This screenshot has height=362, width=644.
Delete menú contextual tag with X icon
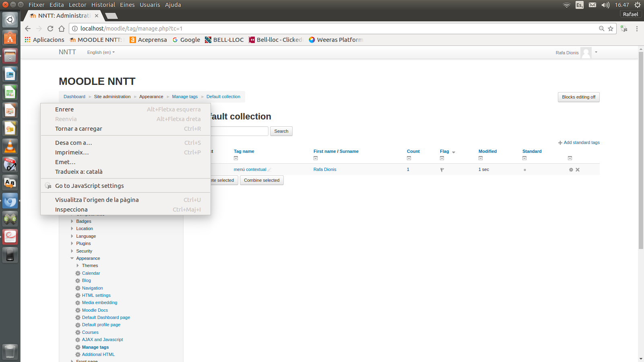578,170
